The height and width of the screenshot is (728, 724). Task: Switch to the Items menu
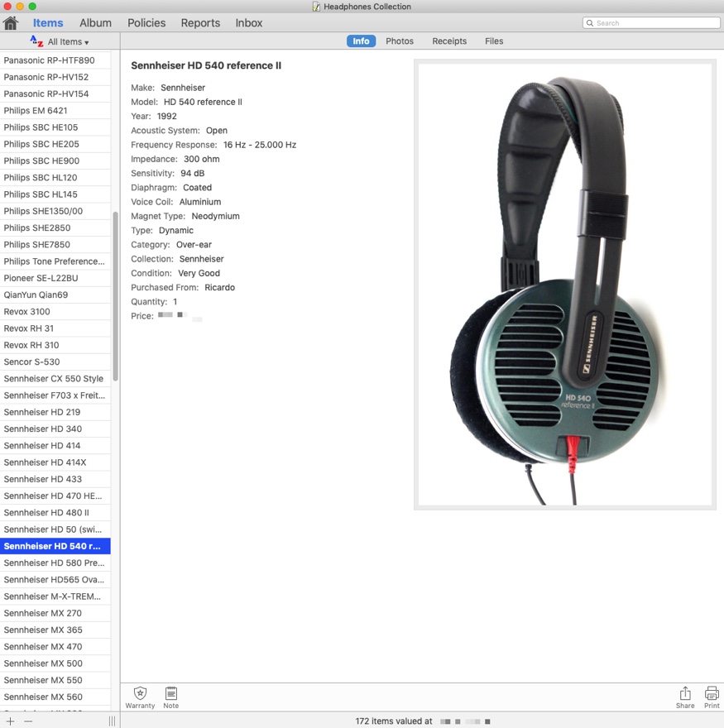[x=48, y=23]
